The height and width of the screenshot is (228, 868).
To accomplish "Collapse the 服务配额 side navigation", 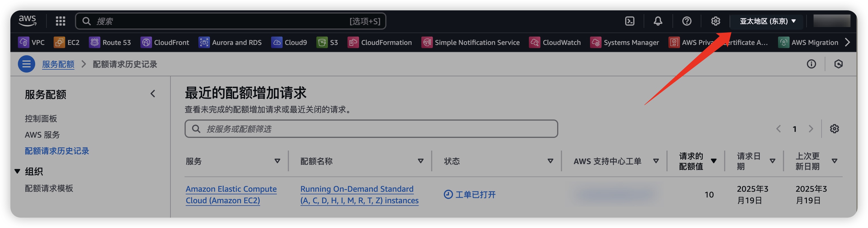I will tap(153, 94).
